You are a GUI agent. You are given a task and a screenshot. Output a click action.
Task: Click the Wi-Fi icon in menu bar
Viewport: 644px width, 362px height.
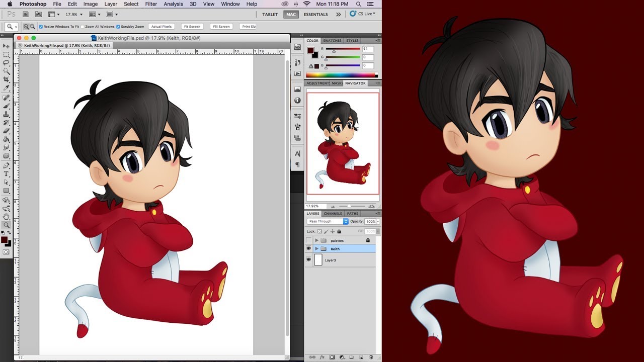(x=307, y=4)
